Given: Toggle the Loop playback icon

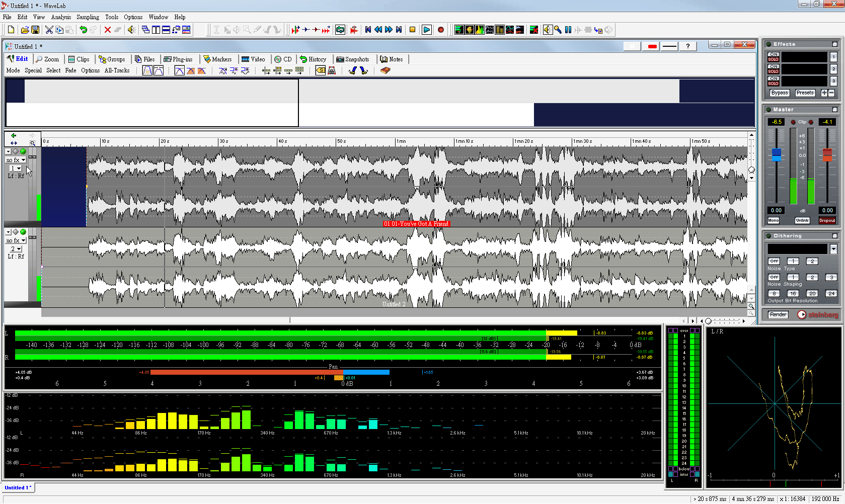Looking at the screenshot, I should click(340, 30).
